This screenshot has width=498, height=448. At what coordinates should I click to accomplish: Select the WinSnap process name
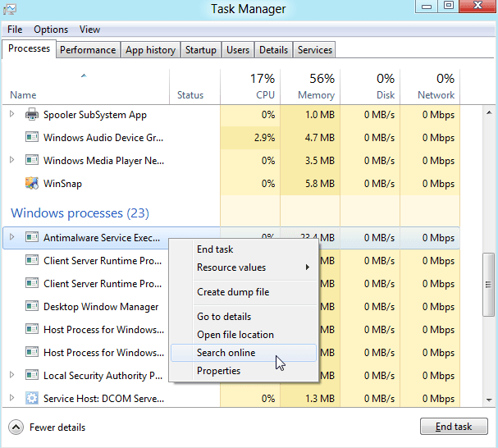point(62,184)
